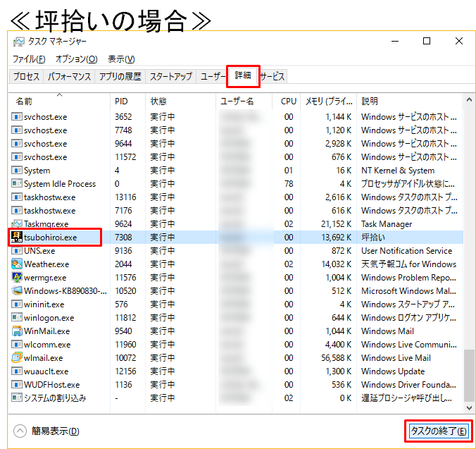Switch to the プロセス tab

point(27,76)
